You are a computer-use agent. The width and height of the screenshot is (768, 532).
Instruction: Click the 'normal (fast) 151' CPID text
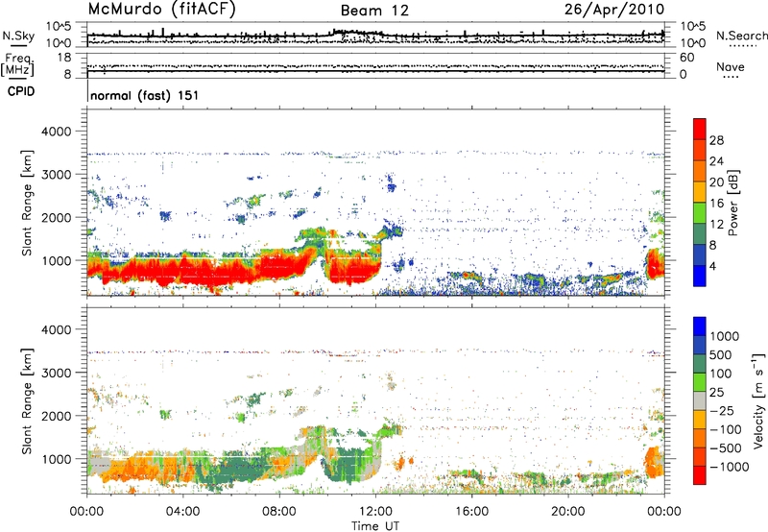coord(145,95)
